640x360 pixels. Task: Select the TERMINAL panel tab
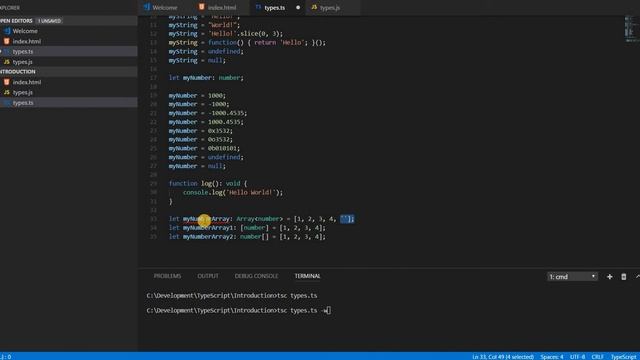coord(307,276)
